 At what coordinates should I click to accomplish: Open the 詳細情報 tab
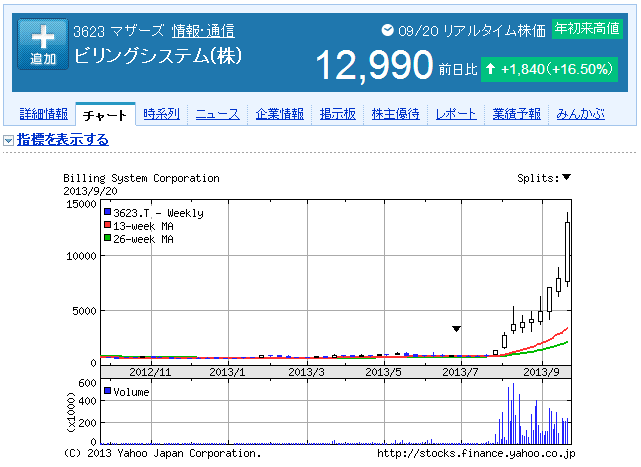click(x=44, y=114)
